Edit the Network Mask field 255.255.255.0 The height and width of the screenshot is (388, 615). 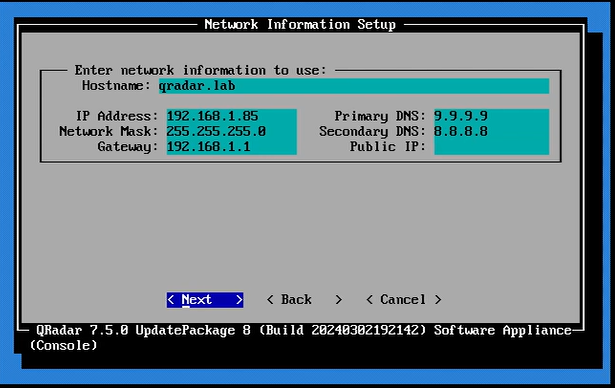click(231, 132)
